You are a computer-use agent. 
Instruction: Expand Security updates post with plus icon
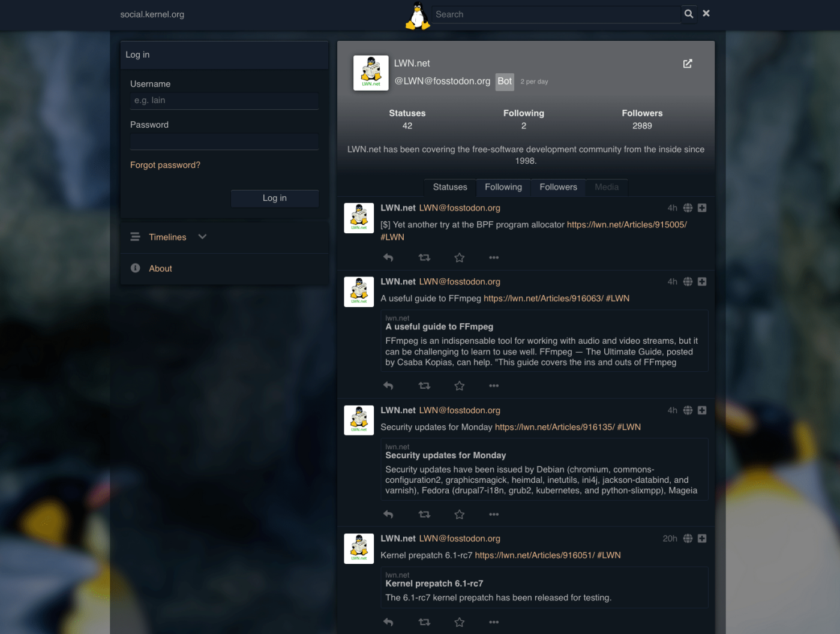pos(702,410)
